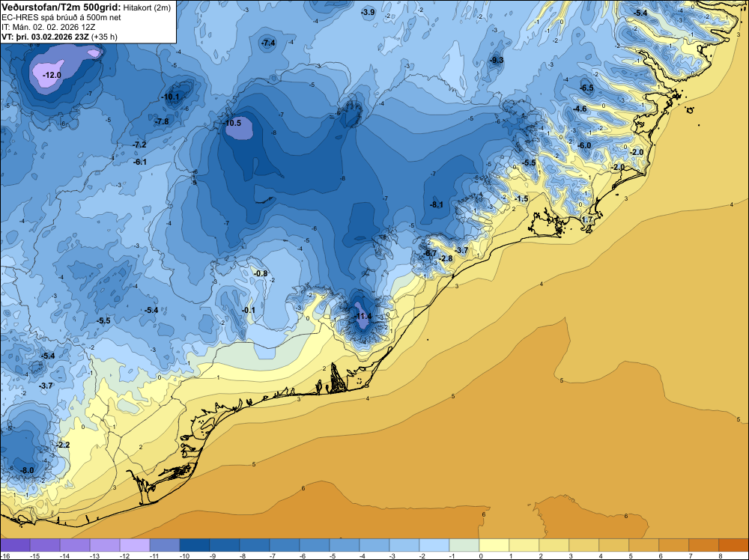Screen dimensions: 749x560
Task: Click the 7 label on the color scale
Action: (x=691, y=556)
